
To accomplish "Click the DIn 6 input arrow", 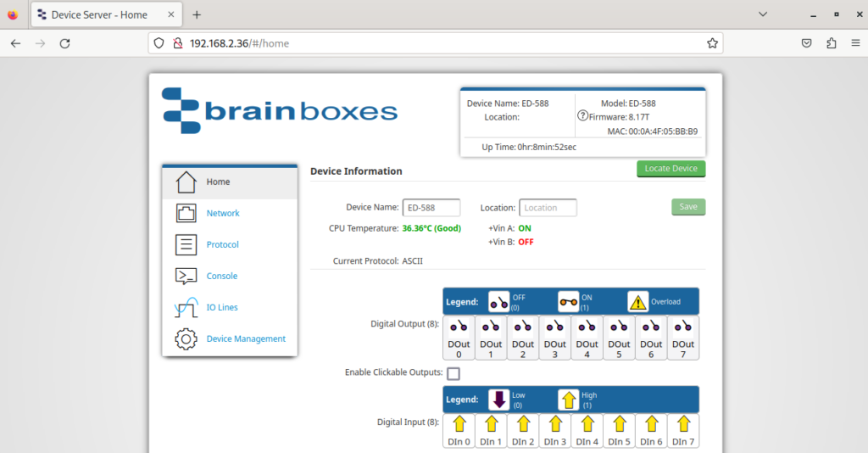I will (651, 424).
